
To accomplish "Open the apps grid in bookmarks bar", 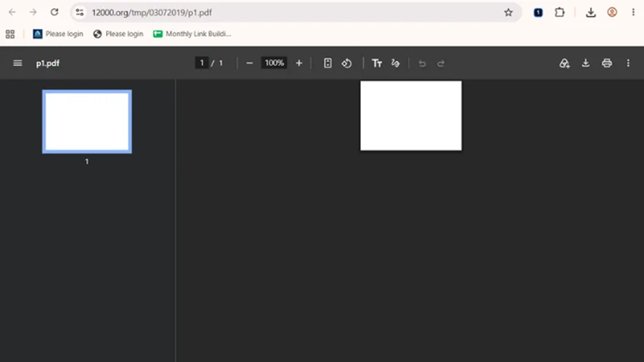I will click(x=10, y=34).
